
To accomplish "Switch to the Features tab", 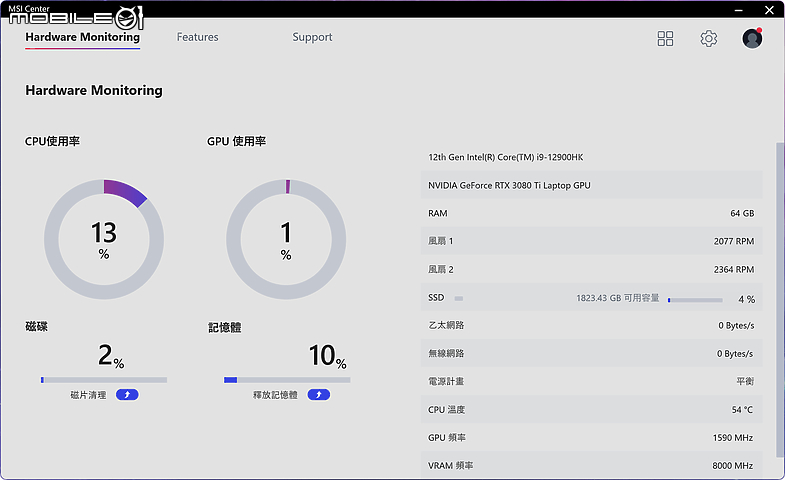I will pyautogui.click(x=197, y=37).
